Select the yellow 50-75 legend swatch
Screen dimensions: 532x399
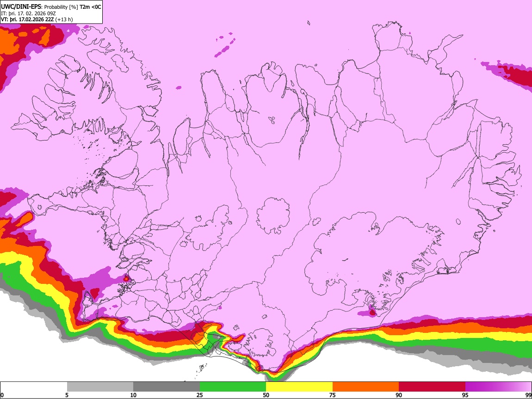(299, 387)
